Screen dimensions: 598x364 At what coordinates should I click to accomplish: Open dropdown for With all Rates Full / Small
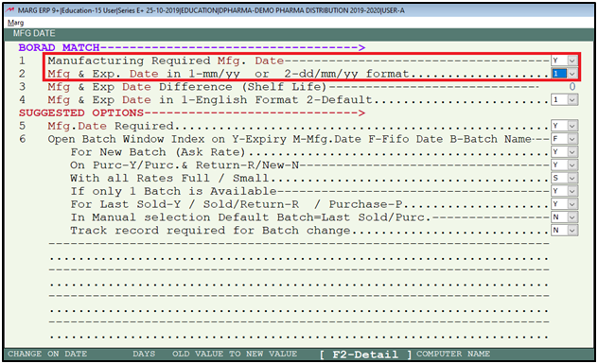572,178
